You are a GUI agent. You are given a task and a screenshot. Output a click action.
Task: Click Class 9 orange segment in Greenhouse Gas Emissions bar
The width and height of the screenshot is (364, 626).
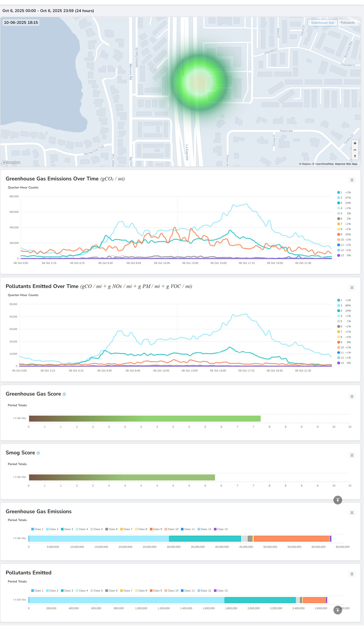click(x=291, y=539)
